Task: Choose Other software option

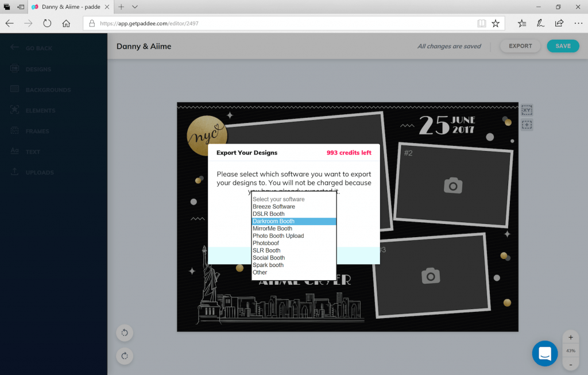Action: click(x=293, y=272)
